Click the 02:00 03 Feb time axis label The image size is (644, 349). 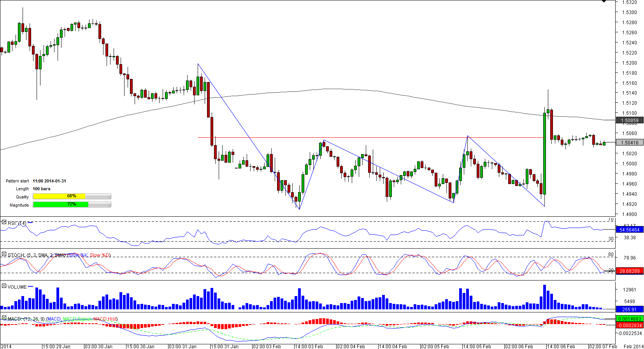click(x=267, y=347)
